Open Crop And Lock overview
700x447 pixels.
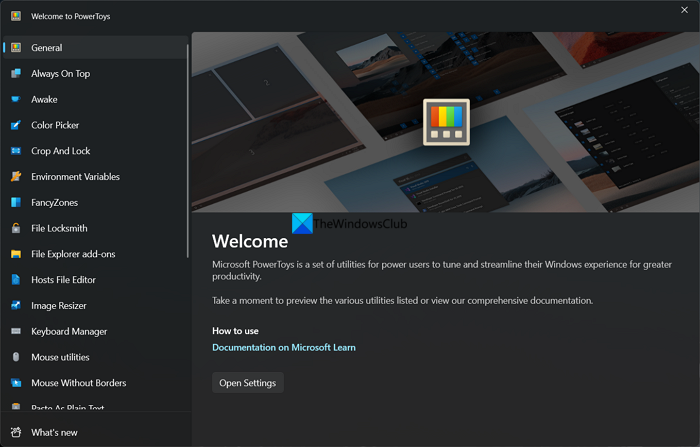pyautogui.click(x=95, y=151)
